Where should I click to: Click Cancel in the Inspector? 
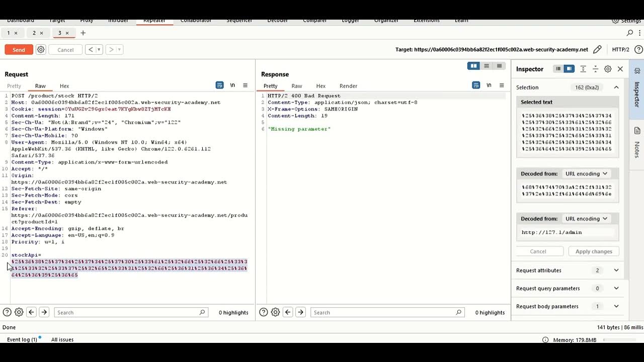click(538, 251)
